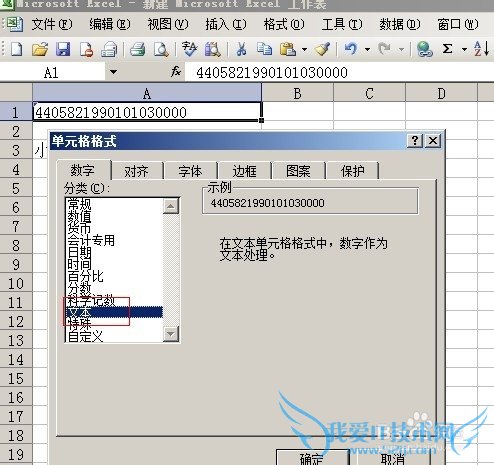
Task: Click the New workbook icon
Action: point(17,49)
